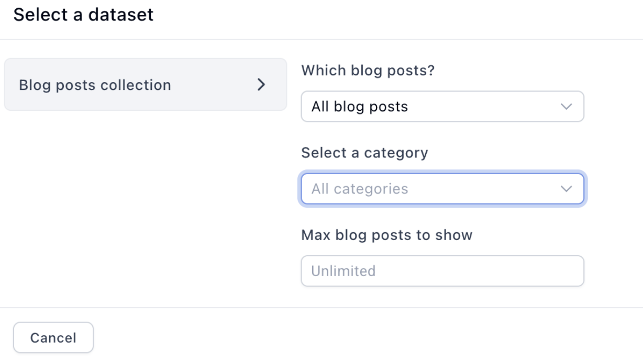Screen dimensions: 643x364
Task: Click the down arrow in All categories
Action: click(x=566, y=189)
